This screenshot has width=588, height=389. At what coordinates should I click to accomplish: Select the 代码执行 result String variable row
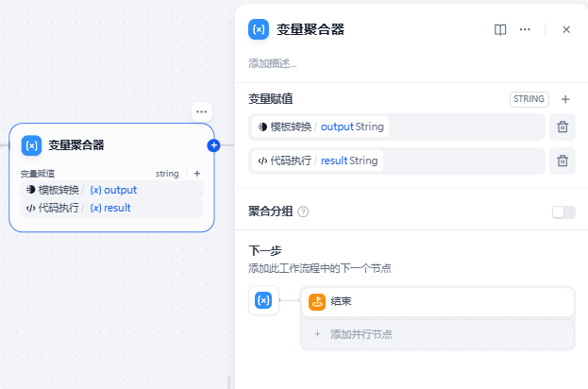(396, 161)
